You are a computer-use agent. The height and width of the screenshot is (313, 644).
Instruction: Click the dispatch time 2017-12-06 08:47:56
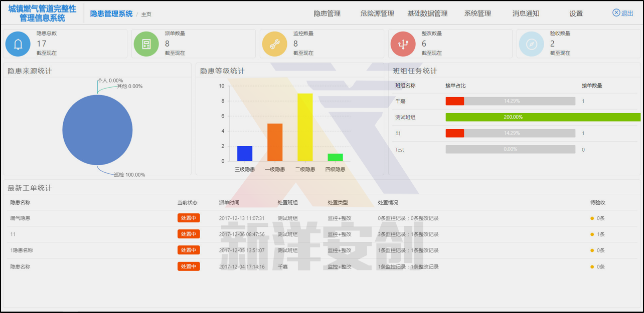pos(242,234)
